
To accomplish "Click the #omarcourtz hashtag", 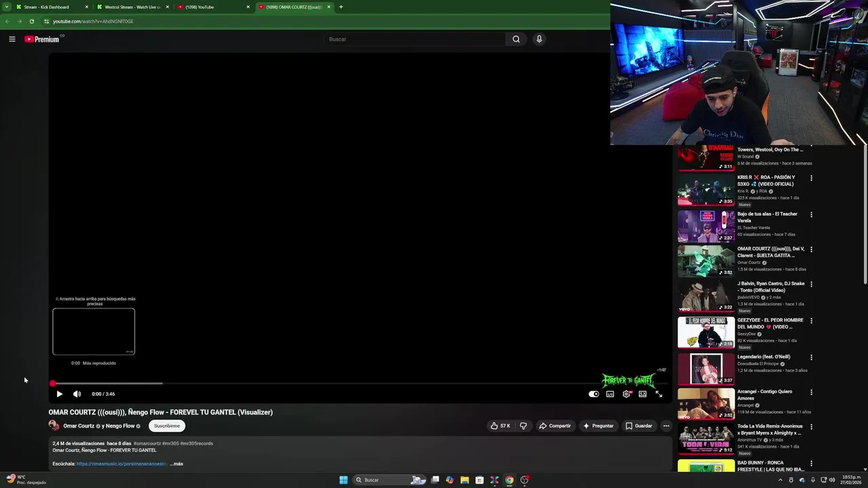I will pos(147,443).
